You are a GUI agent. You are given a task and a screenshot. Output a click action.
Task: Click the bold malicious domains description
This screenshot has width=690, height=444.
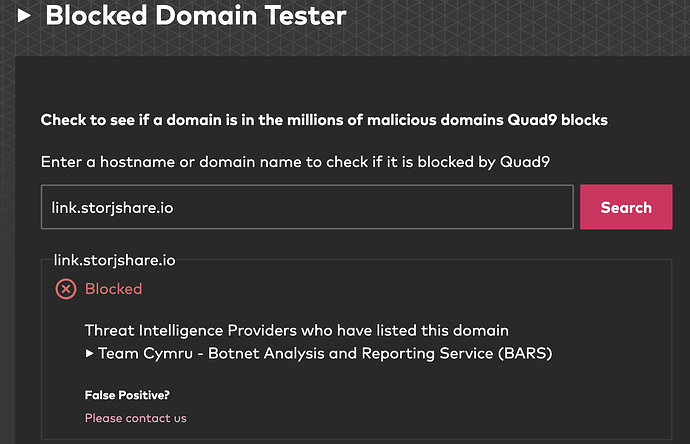324,120
